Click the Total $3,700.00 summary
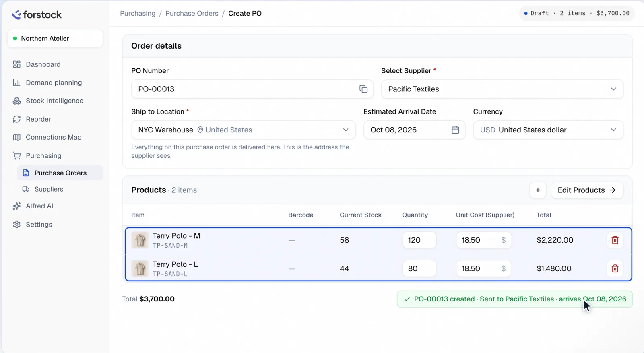Screen dimensions: 644x353 point(149,299)
